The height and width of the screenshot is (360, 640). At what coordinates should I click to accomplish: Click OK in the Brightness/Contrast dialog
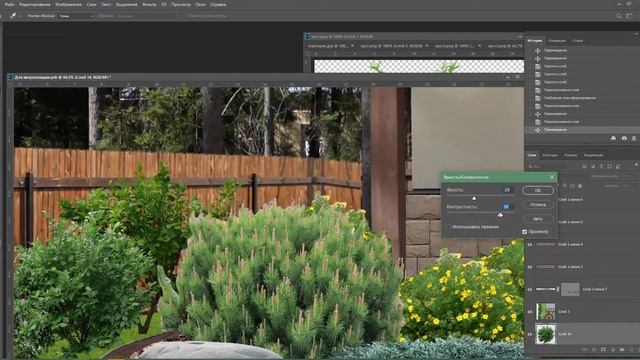pos(538,190)
